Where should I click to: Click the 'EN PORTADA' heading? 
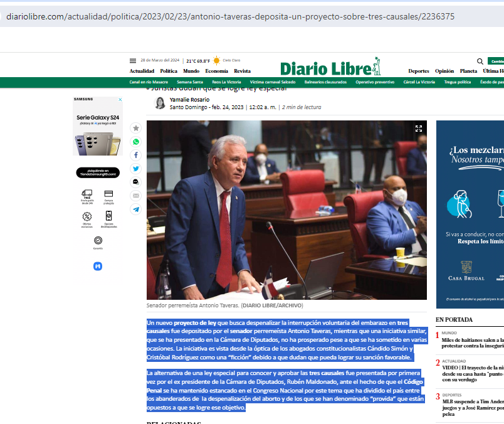click(454, 319)
